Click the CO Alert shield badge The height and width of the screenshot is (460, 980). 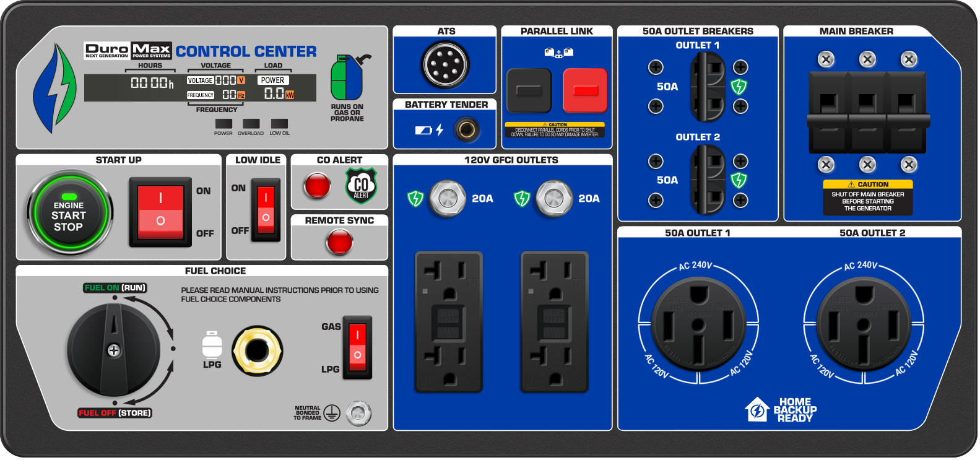click(361, 186)
